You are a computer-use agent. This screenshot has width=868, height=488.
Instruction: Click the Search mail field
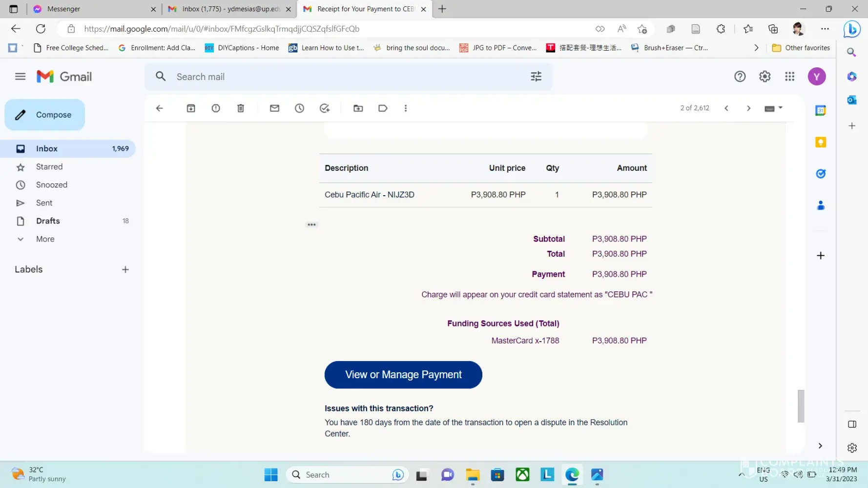tap(349, 77)
